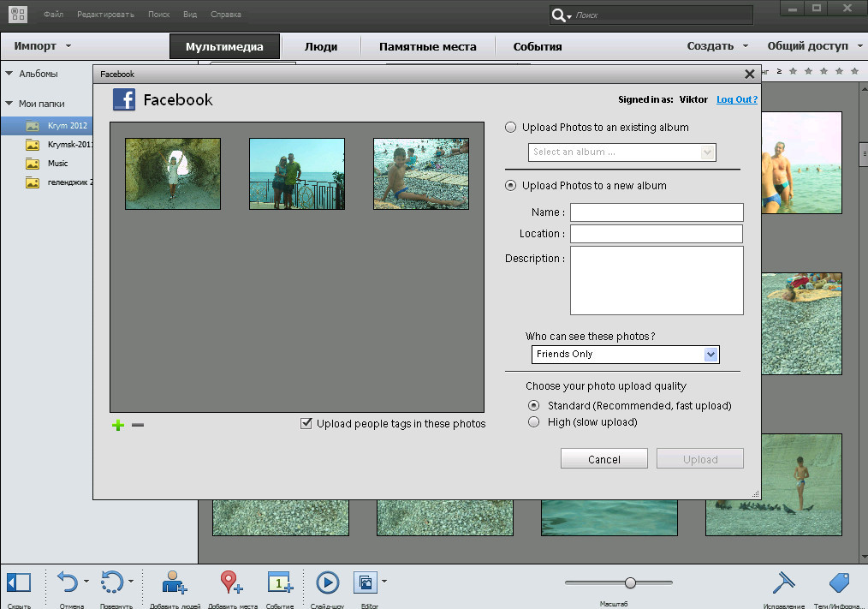Image resolution: width=868 pixels, height=609 pixels.
Task: Open Add People (Добавить людей) icon
Action: coord(175,582)
